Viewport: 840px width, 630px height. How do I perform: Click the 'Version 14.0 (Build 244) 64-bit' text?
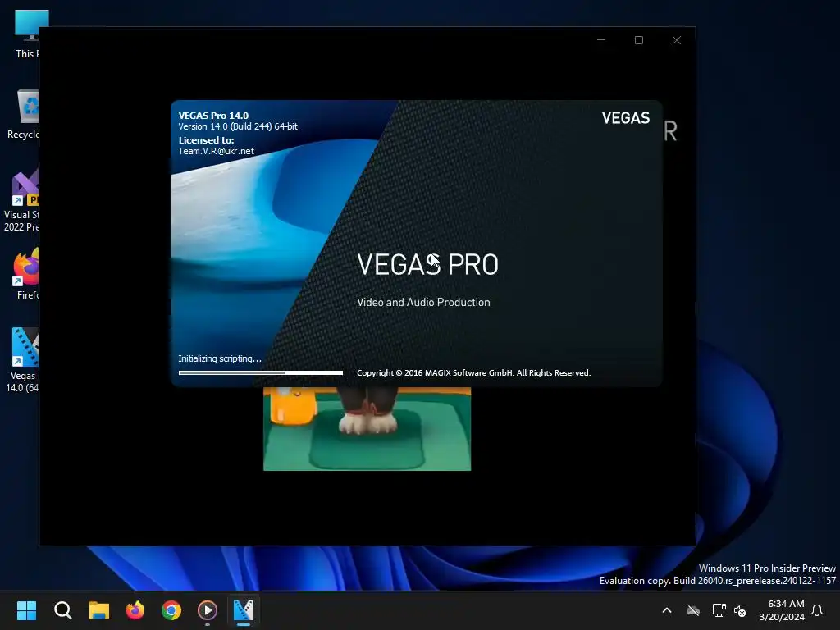tap(238, 126)
